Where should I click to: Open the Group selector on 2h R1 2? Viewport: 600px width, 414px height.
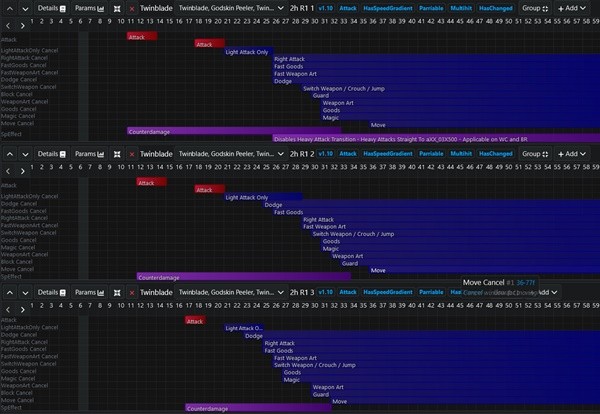coord(535,154)
